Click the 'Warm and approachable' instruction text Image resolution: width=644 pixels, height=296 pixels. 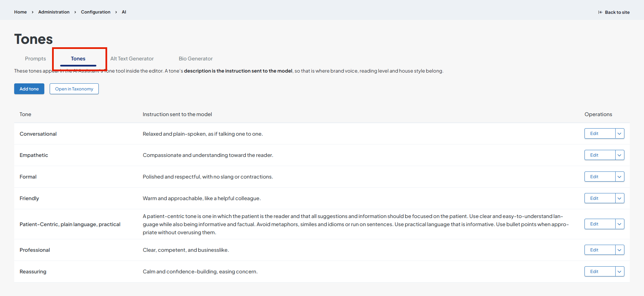[x=202, y=198]
